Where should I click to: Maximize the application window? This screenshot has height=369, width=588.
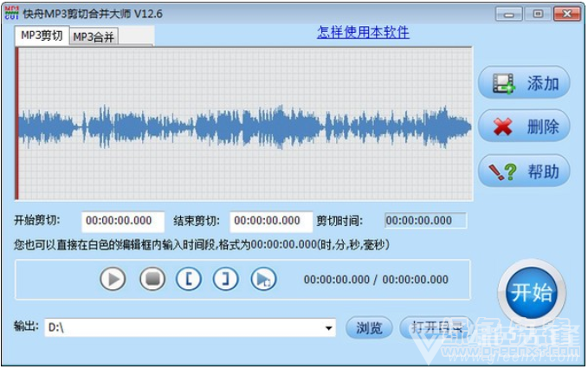click(538, 14)
